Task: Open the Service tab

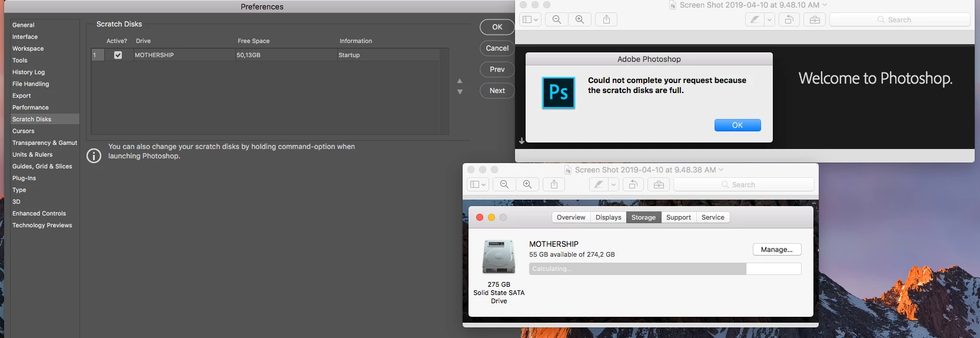Action: point(713,217)
